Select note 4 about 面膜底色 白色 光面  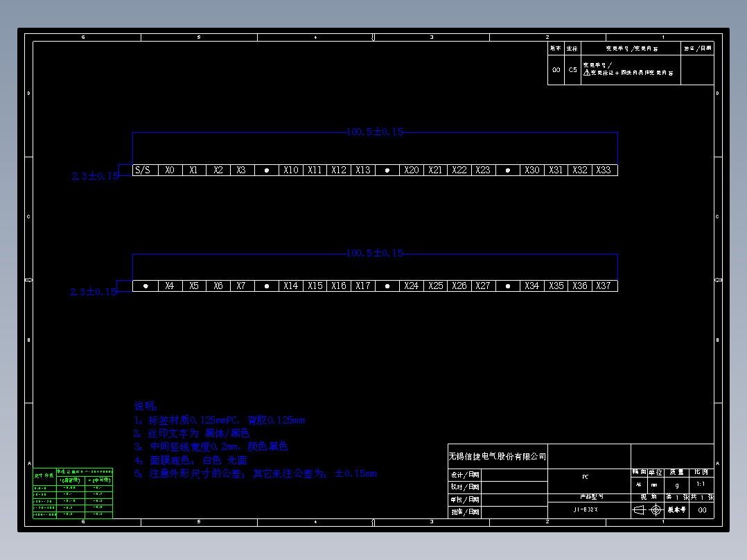(191, 460)
